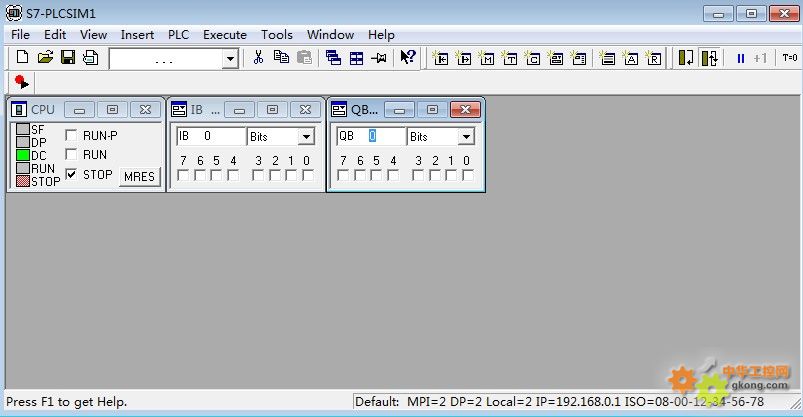Check bit 7 in the QB window

(x=343, y=175)
